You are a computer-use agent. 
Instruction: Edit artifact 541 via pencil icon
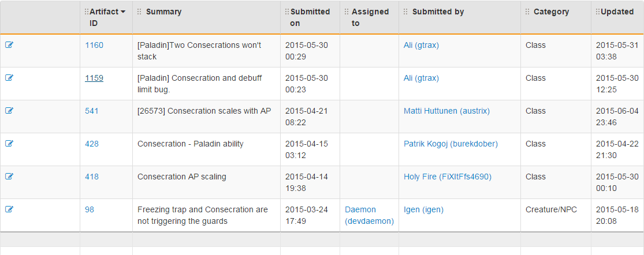pos(9,111)
